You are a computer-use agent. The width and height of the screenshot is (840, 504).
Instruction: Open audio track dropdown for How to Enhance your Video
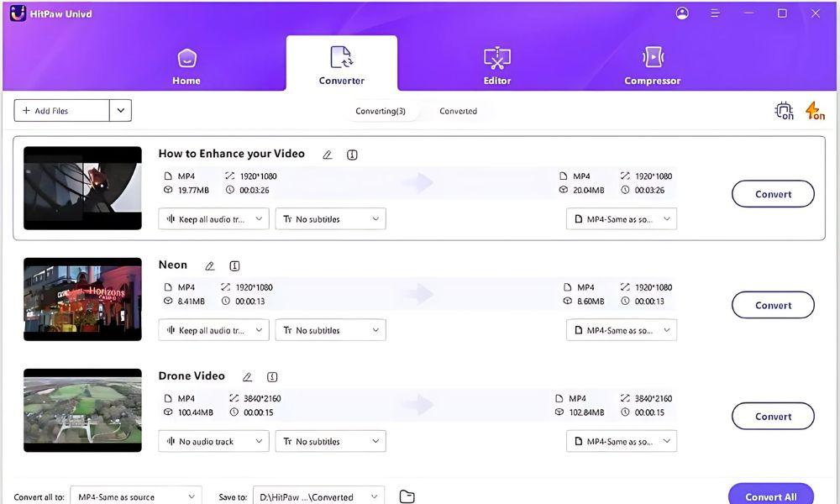point(213,219)
